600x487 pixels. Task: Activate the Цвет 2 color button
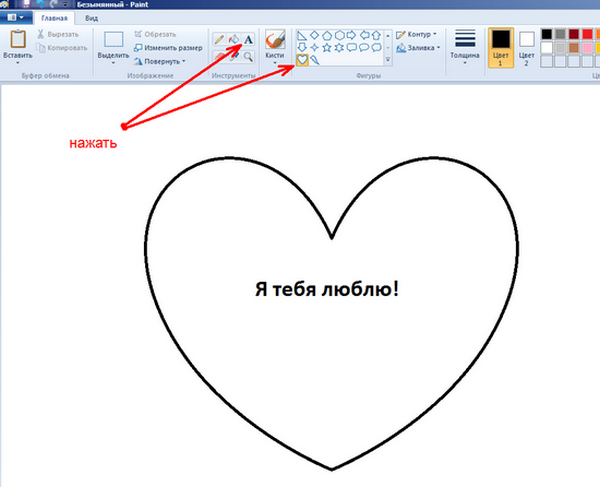(527, 46)
